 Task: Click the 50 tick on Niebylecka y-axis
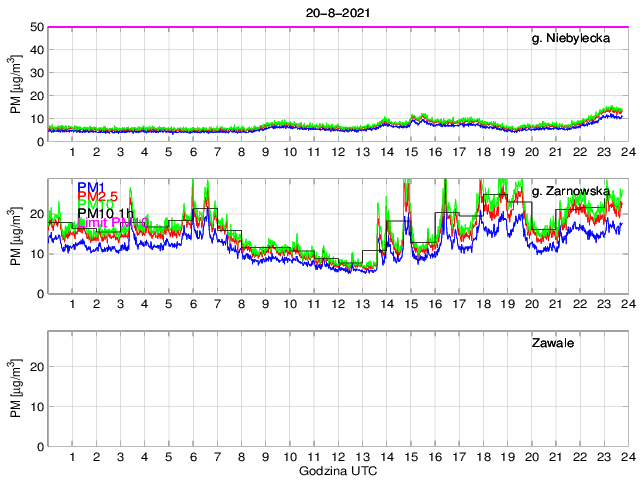click(x=35, y=27)
